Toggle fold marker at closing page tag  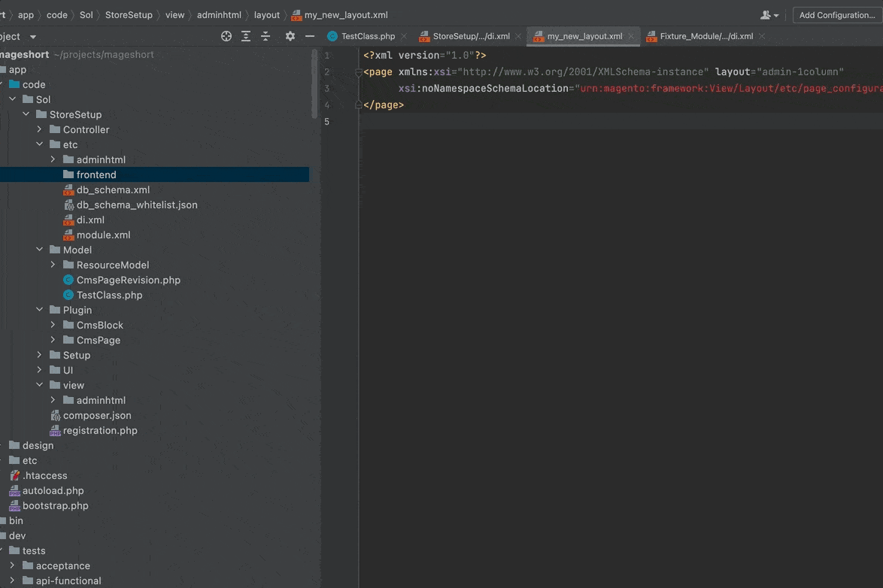pos(359,105)
